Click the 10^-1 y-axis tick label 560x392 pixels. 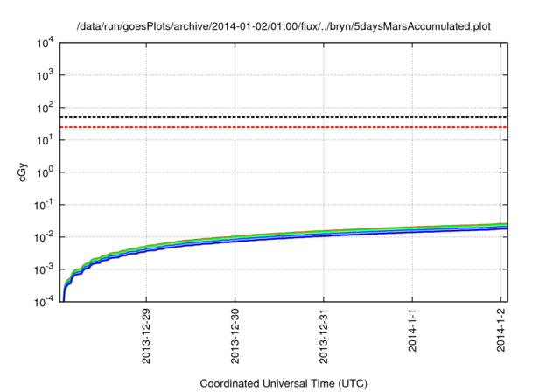click(44, 206)
